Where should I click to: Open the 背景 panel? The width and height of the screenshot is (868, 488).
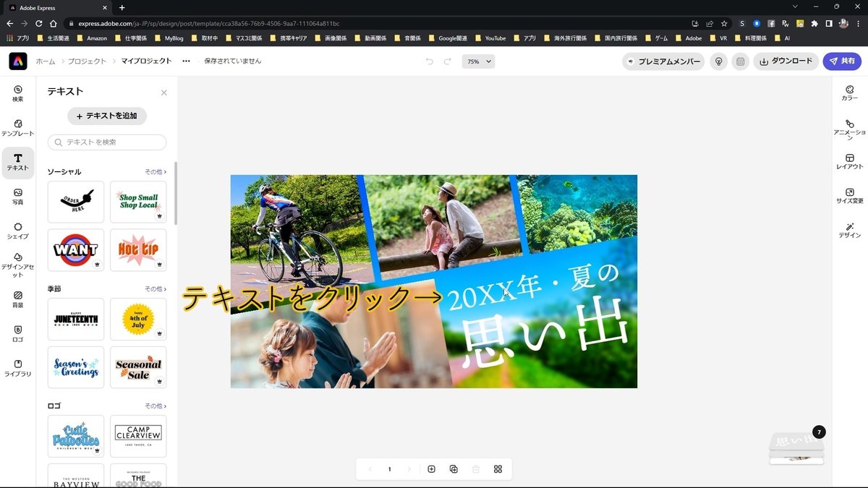[18, 299]
